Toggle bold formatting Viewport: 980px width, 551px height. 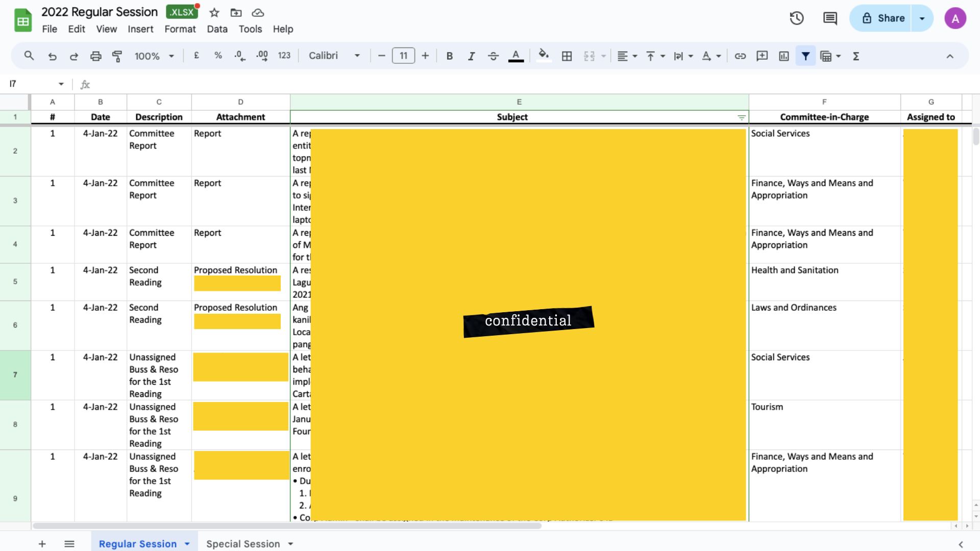pos(450,56)
